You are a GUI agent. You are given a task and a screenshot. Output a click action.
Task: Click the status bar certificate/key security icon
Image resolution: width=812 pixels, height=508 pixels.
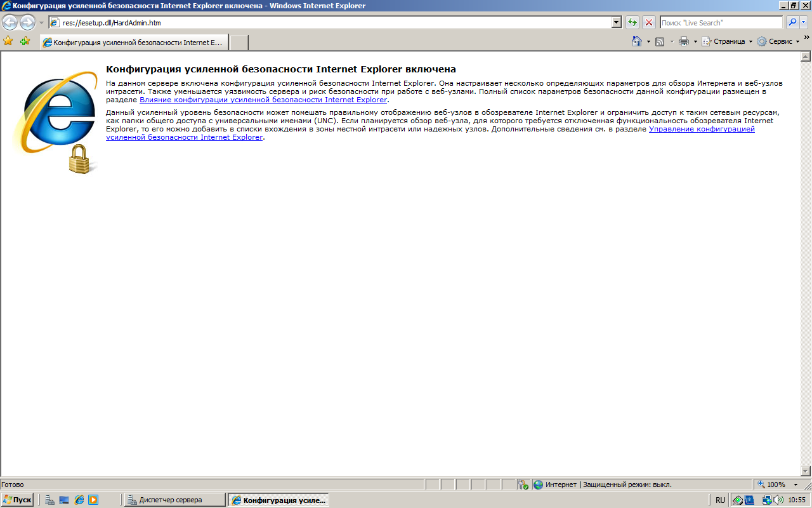click(x=523, y=485)
